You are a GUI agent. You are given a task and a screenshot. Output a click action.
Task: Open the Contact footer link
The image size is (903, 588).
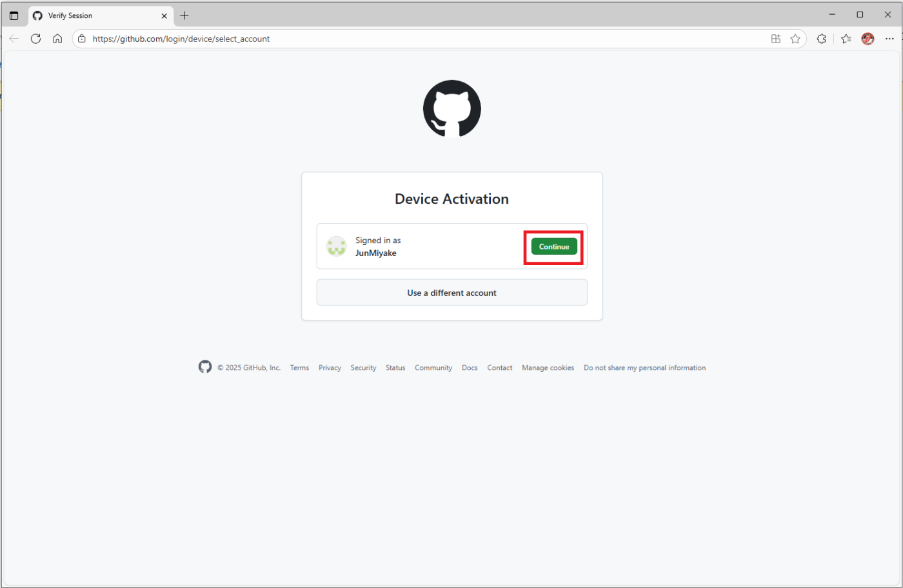pyautogui.click(x=500, y=367)
